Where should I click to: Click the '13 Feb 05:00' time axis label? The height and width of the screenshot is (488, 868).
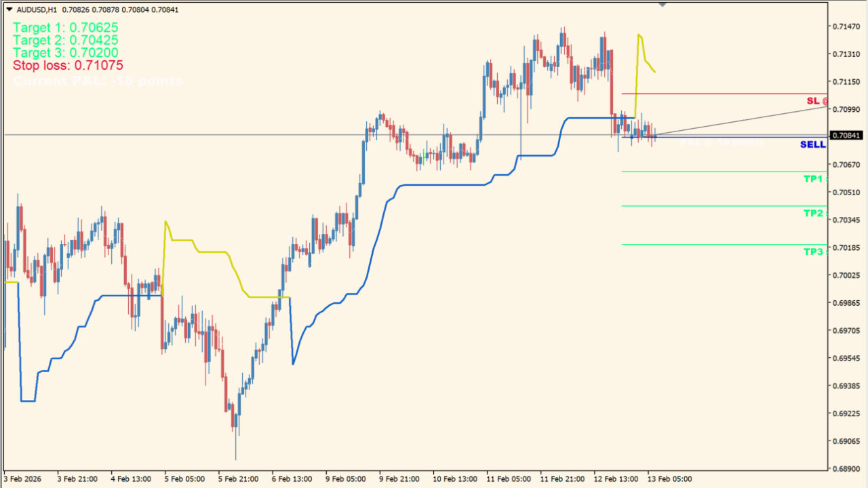[671, 479]
